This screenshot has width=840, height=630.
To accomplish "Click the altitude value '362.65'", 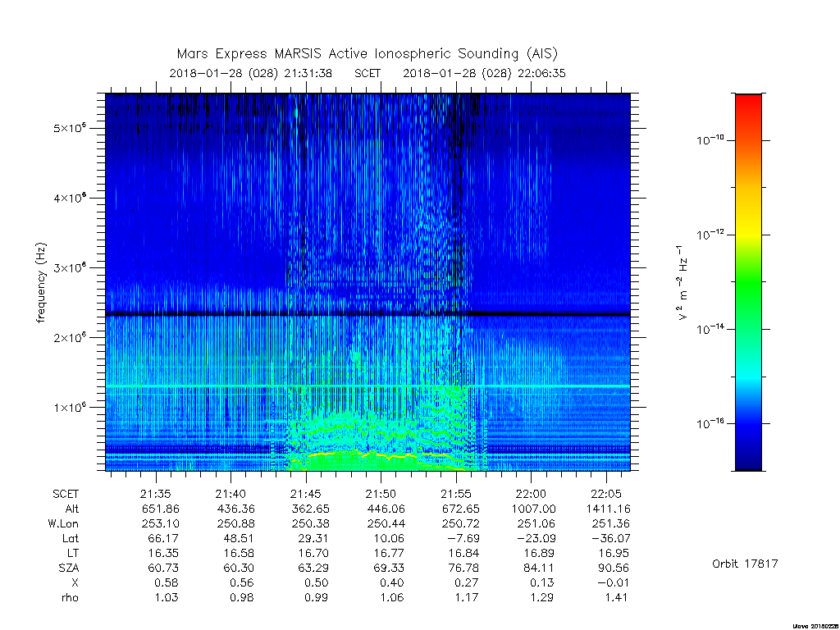I will pos(310,509).
